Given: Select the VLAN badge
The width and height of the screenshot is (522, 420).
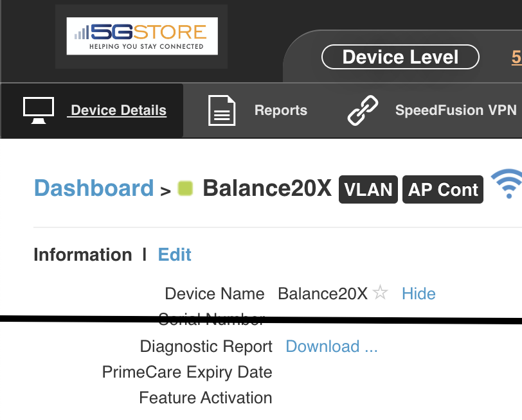Looking at the screenshot, I should pos(368,189).
